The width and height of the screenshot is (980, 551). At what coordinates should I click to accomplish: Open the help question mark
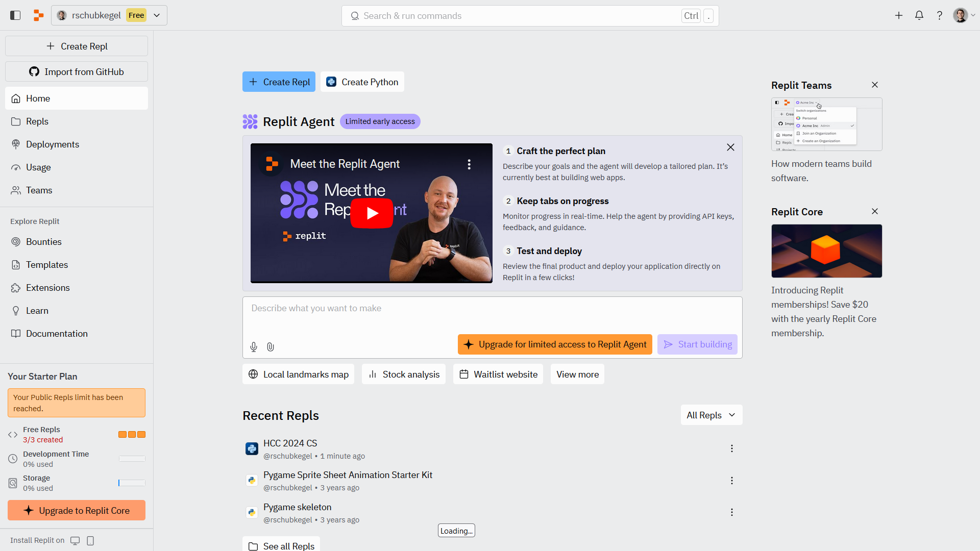[939, 15]
